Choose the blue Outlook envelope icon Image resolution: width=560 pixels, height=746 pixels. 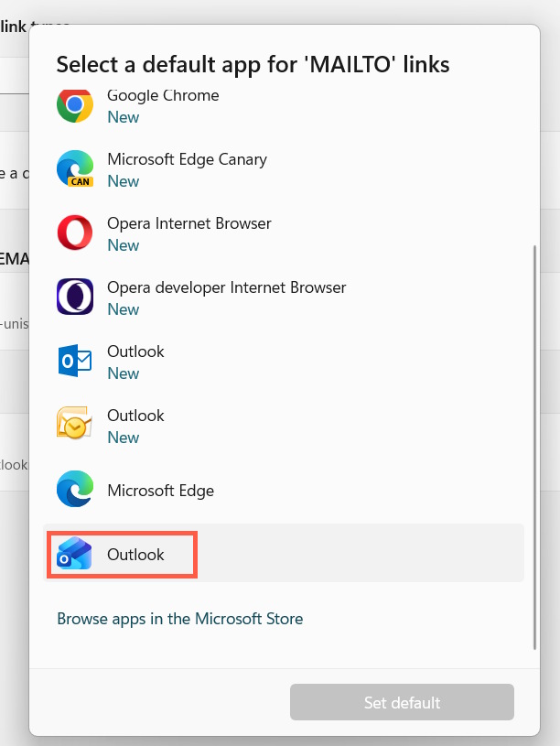click(x=75, y=361)
